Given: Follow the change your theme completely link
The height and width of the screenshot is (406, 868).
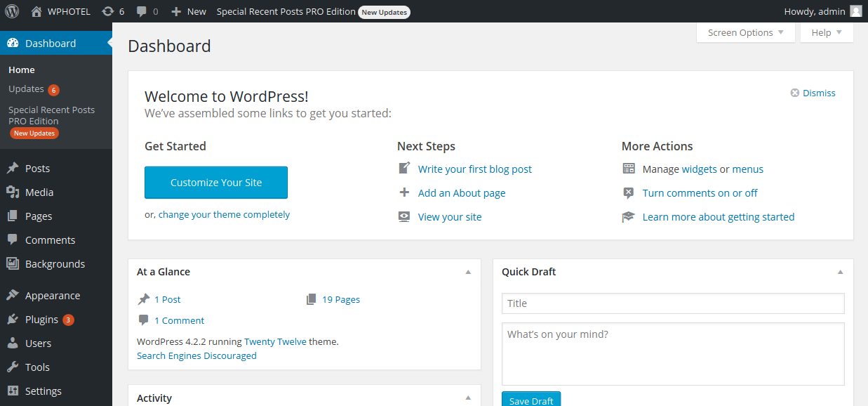Looking at the screenshot, I should 224,215.
